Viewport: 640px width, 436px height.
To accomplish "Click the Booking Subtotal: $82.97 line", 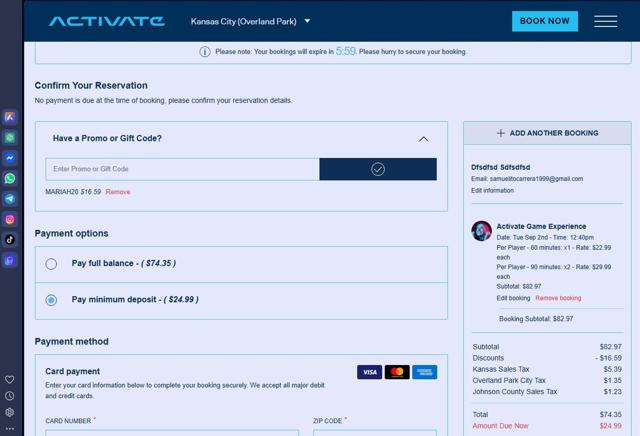I will 536,319.
